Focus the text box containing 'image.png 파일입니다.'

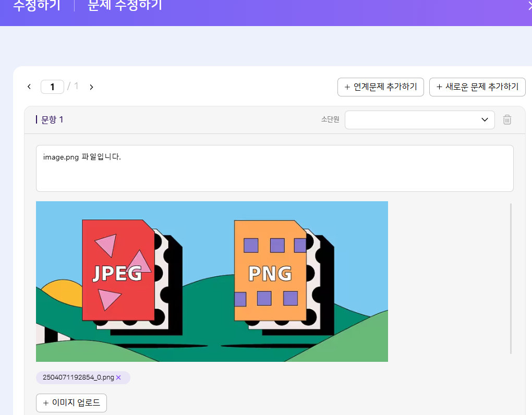tap(274, 168)
